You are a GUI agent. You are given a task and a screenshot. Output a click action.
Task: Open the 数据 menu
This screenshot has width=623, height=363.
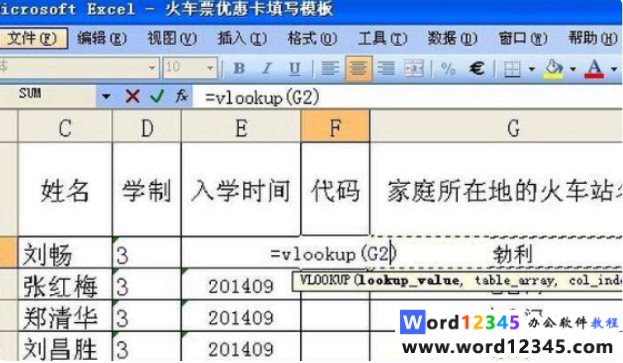(x=452, y=39)
